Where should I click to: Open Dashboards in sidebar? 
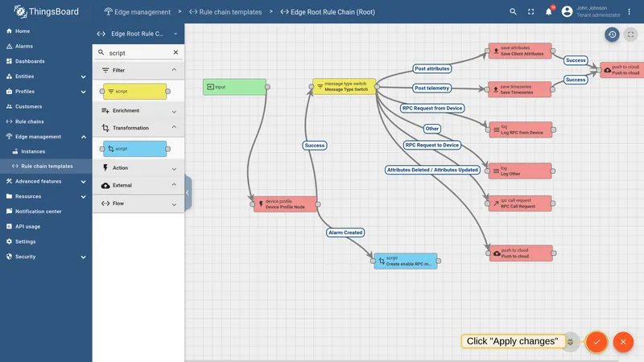pyautogui.click(x=46, y=61)
